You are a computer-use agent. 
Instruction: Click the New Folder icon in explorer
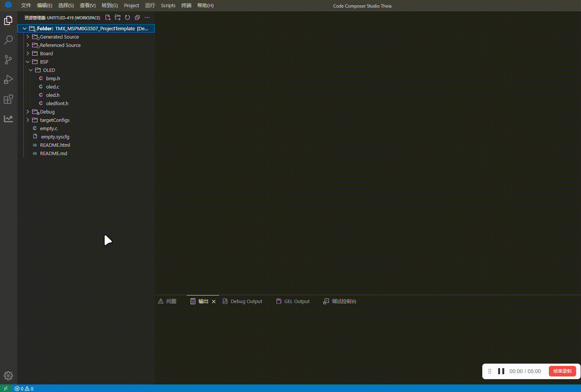118,17
